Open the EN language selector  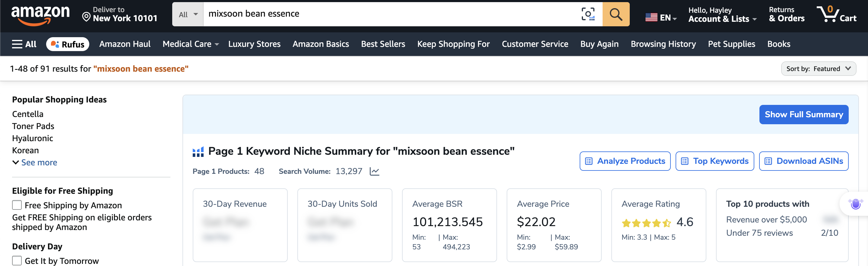coord(661,18)
